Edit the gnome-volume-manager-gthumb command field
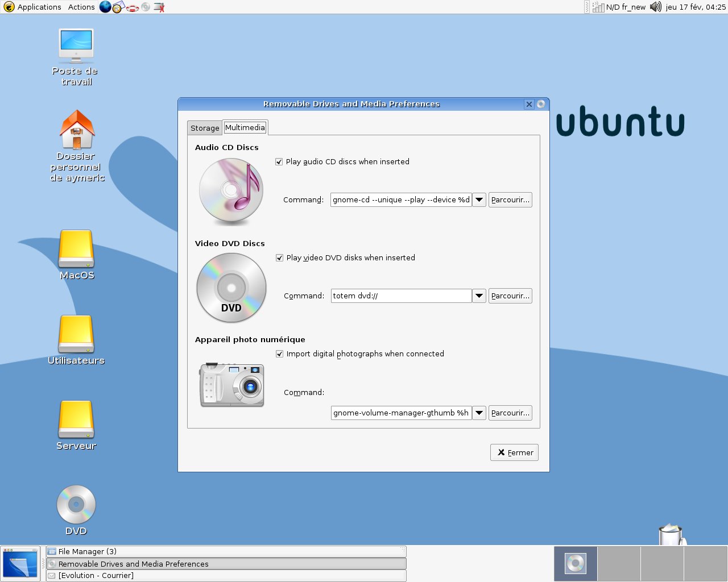 click(x=402, y=413)
